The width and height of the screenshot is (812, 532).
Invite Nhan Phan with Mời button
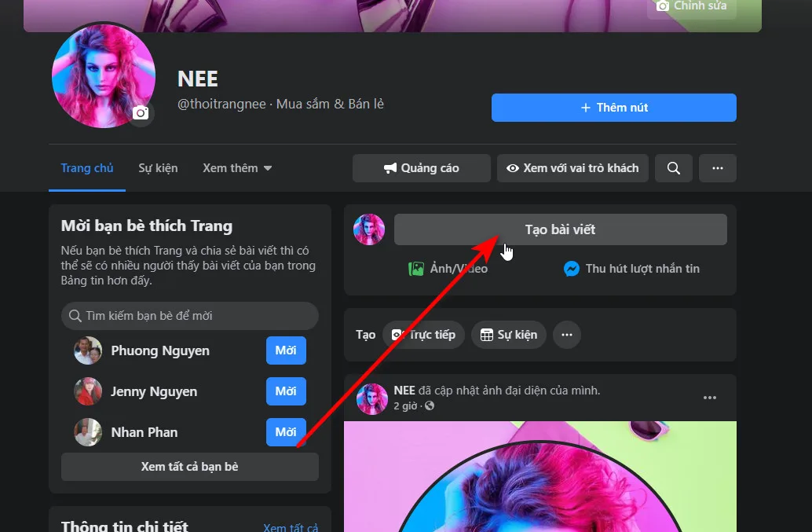point(286,432)
